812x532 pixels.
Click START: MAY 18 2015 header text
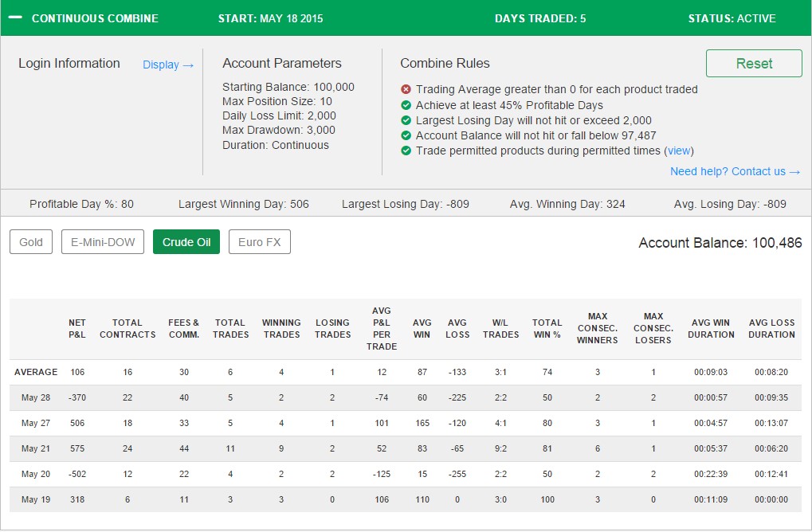pos(270,18)
